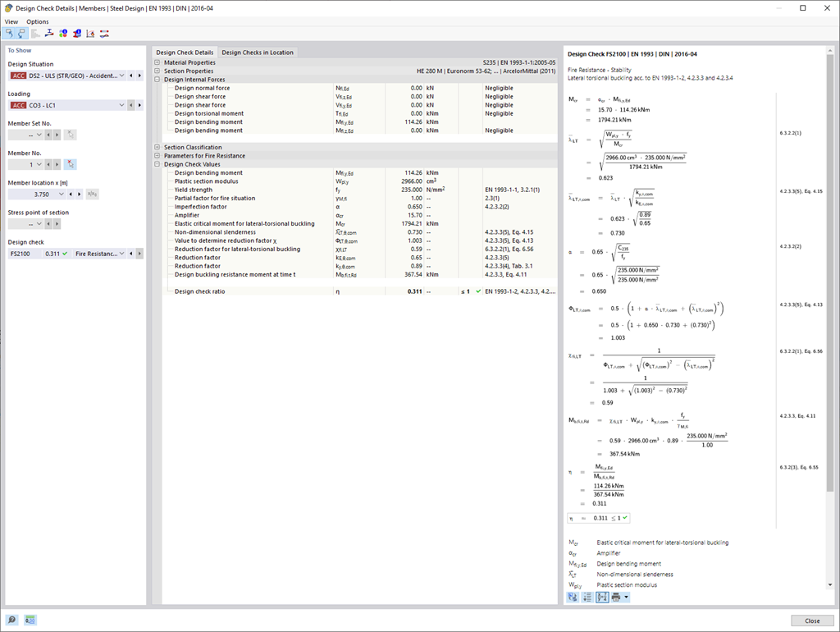
Task: Open the Member location x dropdown
Action: pyautogui.click(x=61, y=194)
